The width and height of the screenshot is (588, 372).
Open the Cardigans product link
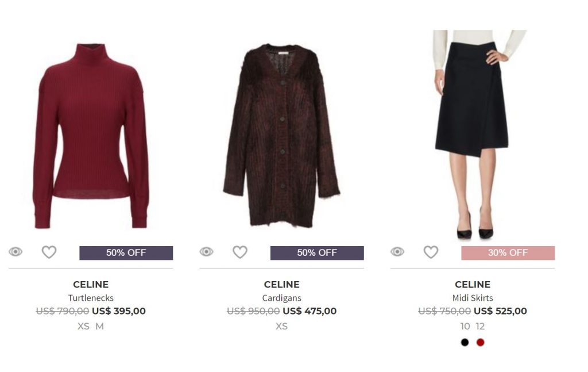click(x=281, y=298)
